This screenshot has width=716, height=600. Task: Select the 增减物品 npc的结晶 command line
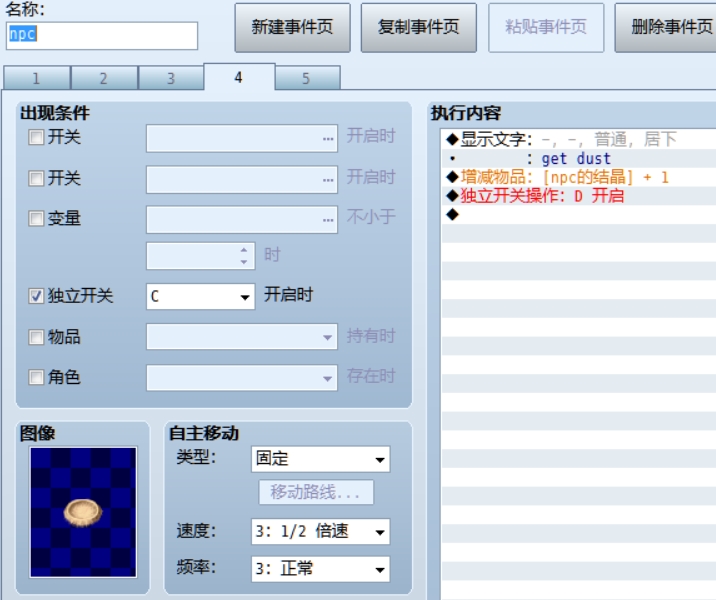click(x=578, y=177)
